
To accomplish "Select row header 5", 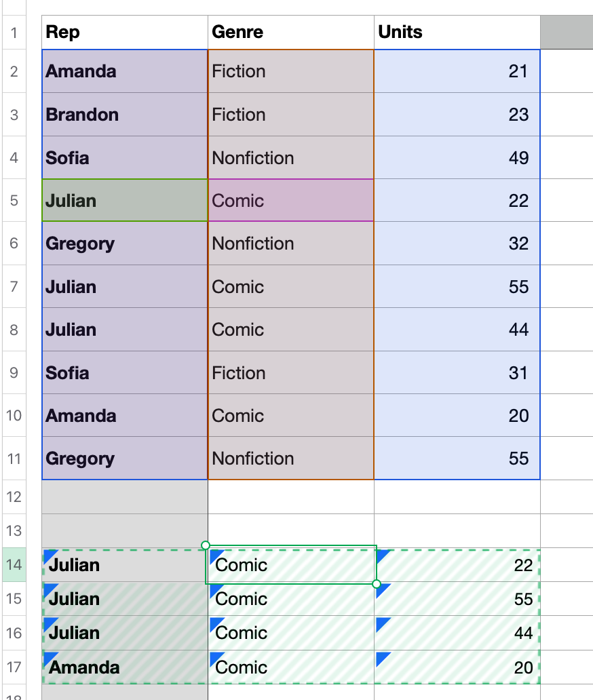I will pos(14,201).
